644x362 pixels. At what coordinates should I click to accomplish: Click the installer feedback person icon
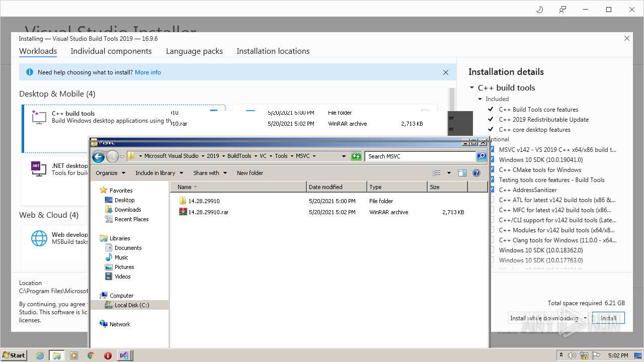562,10
